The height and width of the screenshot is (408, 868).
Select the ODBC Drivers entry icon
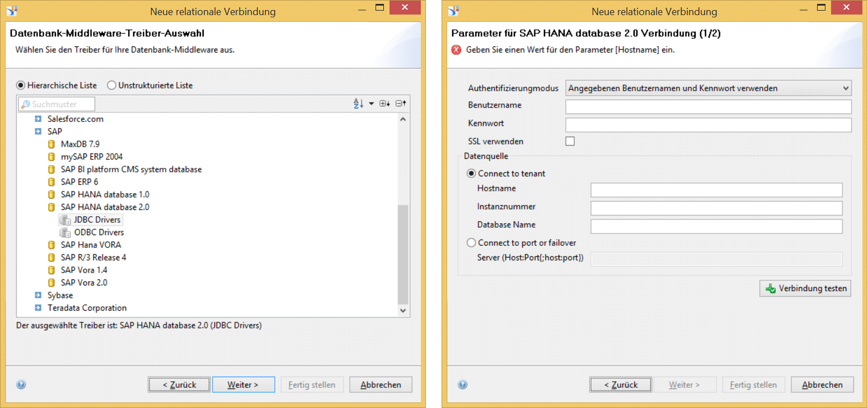click(65, 232)
